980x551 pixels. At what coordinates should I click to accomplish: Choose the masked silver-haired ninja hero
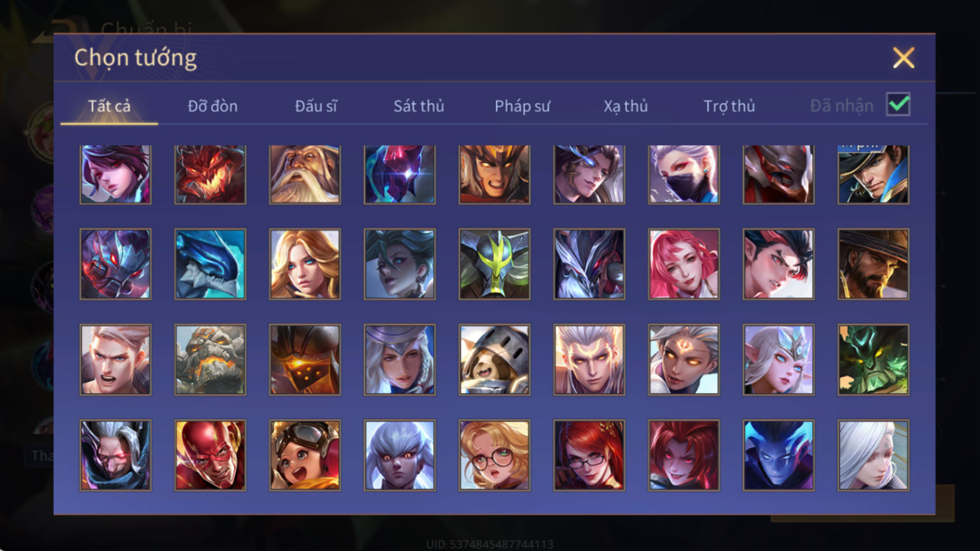click(684, 174)
